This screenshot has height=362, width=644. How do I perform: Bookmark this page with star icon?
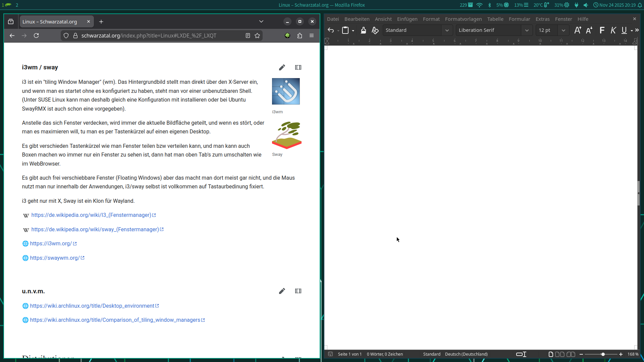pyautogui.click(x=257, y=36)
